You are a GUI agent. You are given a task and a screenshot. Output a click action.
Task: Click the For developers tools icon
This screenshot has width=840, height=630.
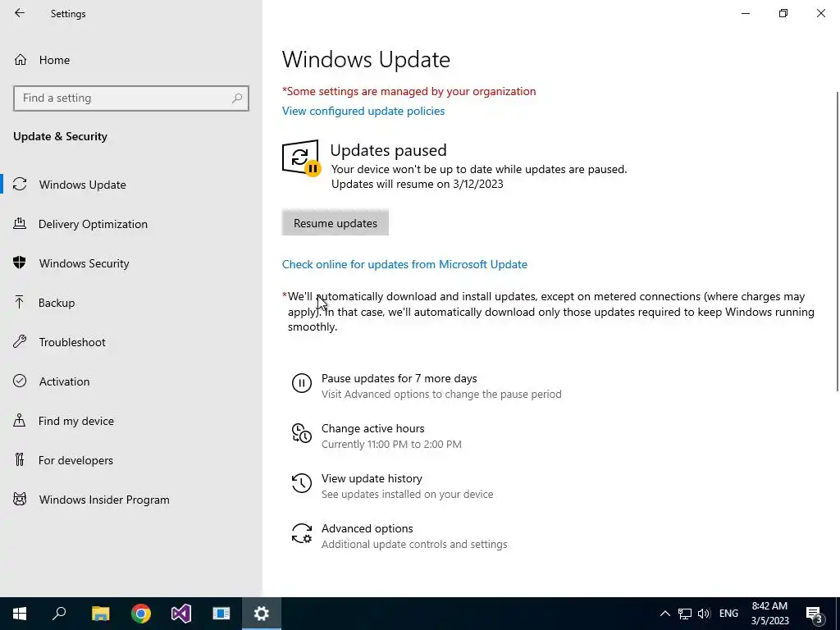tap(20, 459)
